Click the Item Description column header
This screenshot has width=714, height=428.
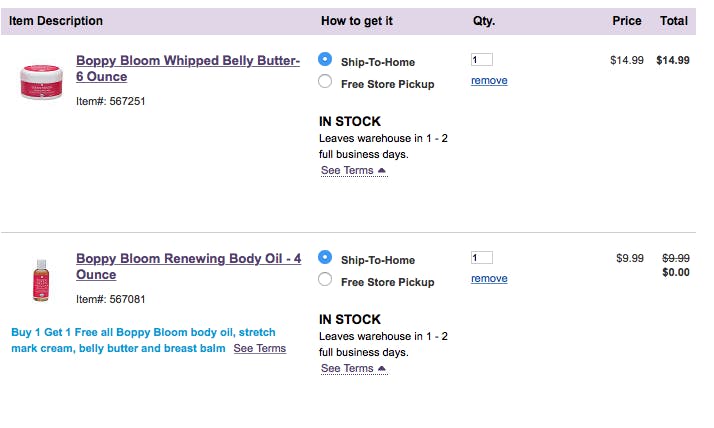point(56,21)
